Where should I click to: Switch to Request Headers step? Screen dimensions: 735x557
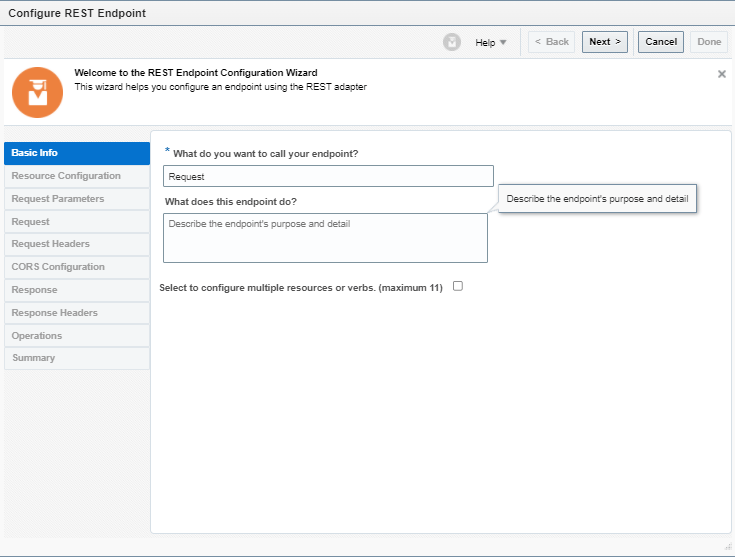[77, 244]
